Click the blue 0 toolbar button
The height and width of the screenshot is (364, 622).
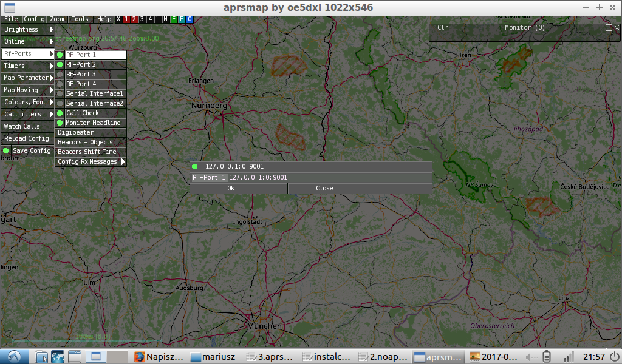pos(190,19)
